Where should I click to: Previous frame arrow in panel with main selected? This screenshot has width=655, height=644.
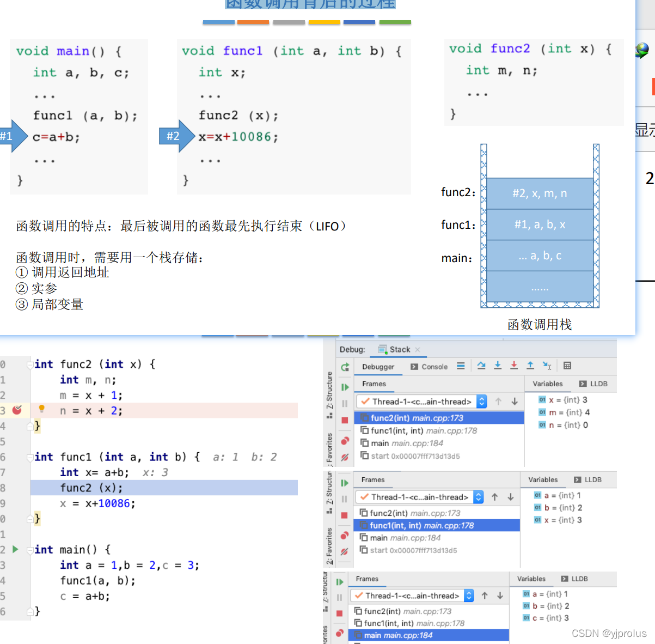point(485,596)
